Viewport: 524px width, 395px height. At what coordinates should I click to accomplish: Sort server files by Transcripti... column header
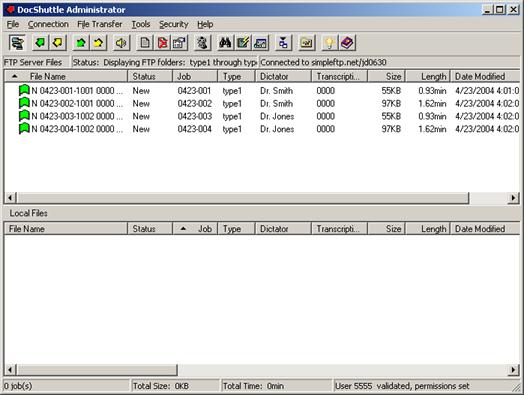click(x=339, y=76)
